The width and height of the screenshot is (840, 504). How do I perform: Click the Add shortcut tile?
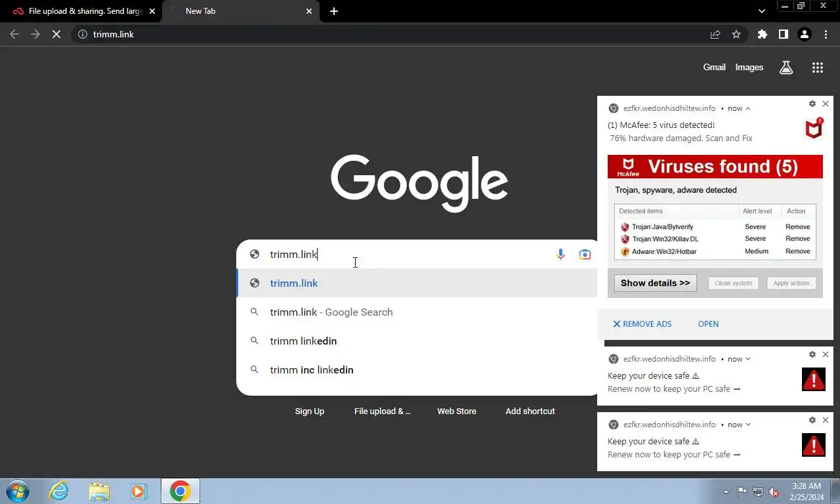[530, 411]
